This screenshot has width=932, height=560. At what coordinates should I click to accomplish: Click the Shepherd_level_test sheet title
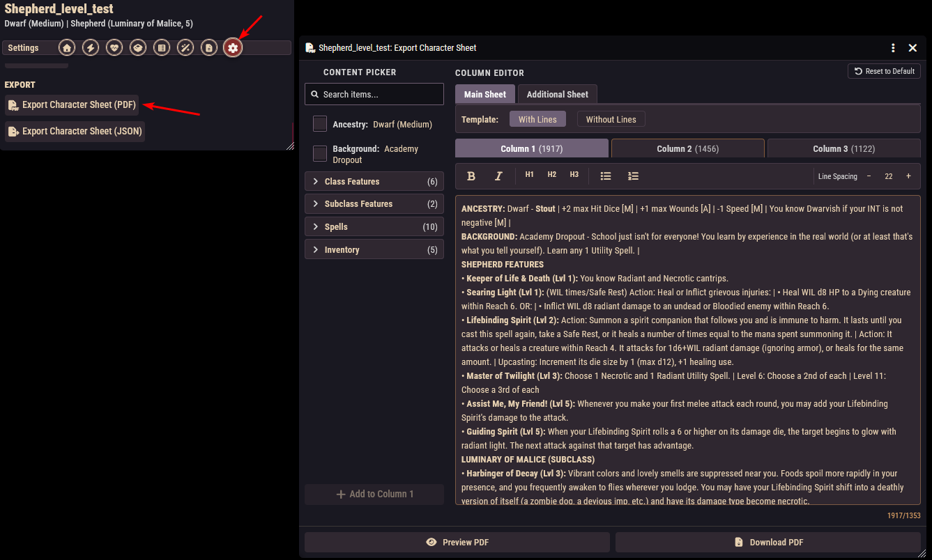pyautogui.click(x=59, y=9)
